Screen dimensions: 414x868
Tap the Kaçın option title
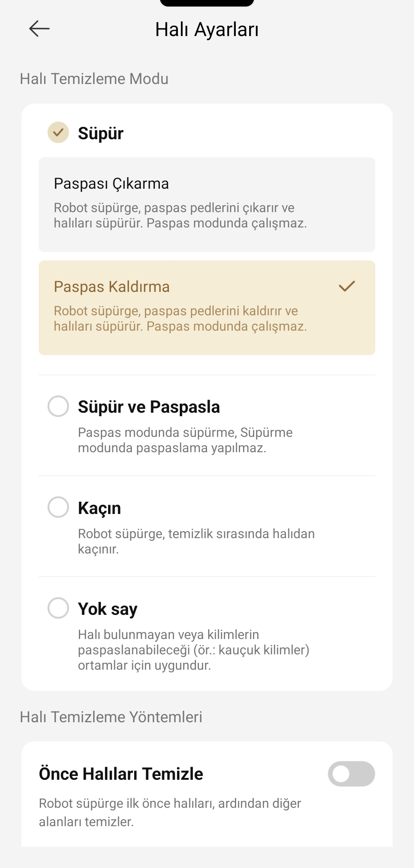[99, 508]
